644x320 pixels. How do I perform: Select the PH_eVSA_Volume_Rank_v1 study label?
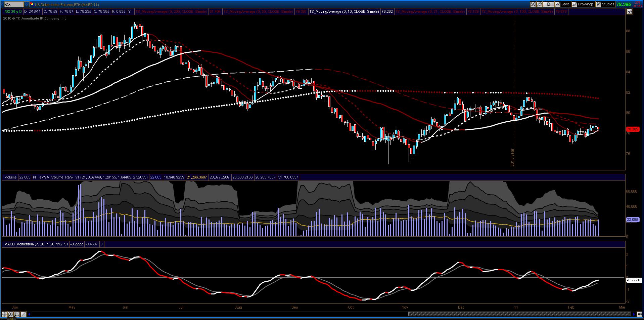click(90, 177)
